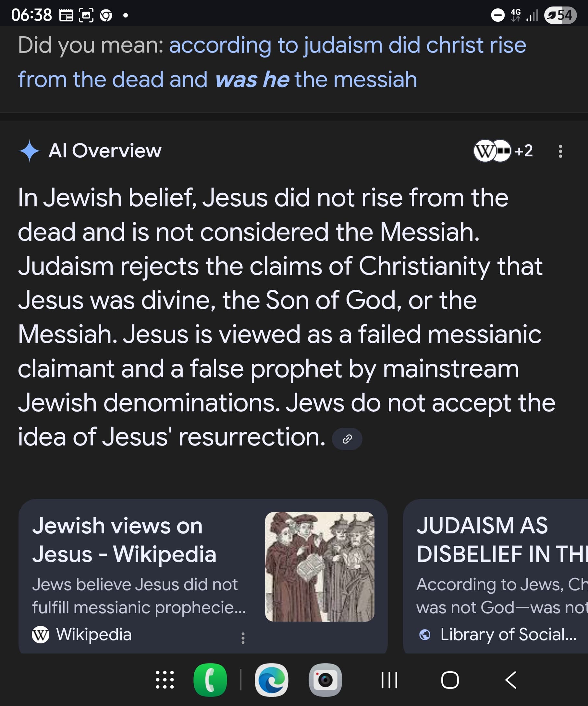Select the suggested 'Did you mean' query

272,62
